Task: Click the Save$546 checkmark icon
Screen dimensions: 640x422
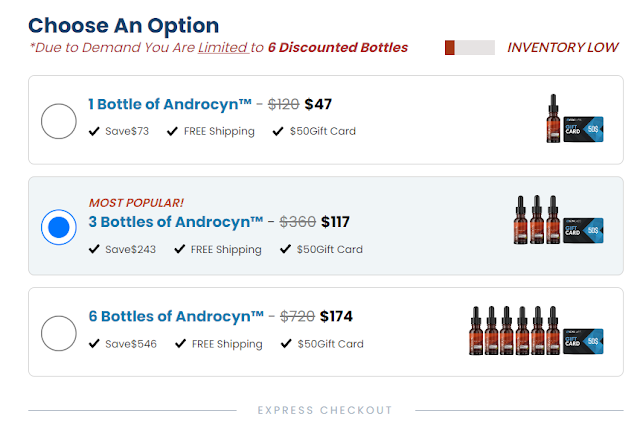Action: 94,343
